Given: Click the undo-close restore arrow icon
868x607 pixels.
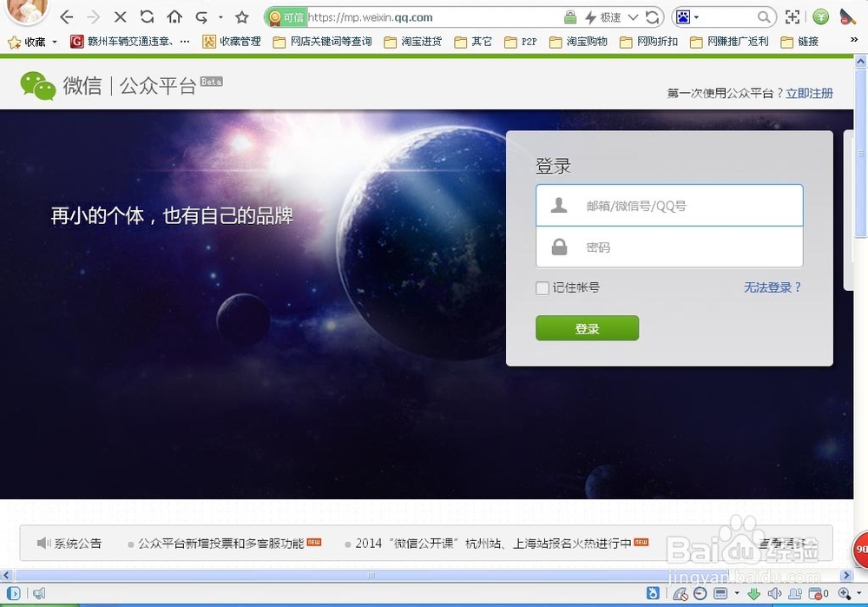Looking at the screenshot, I should tap(201, 17).
